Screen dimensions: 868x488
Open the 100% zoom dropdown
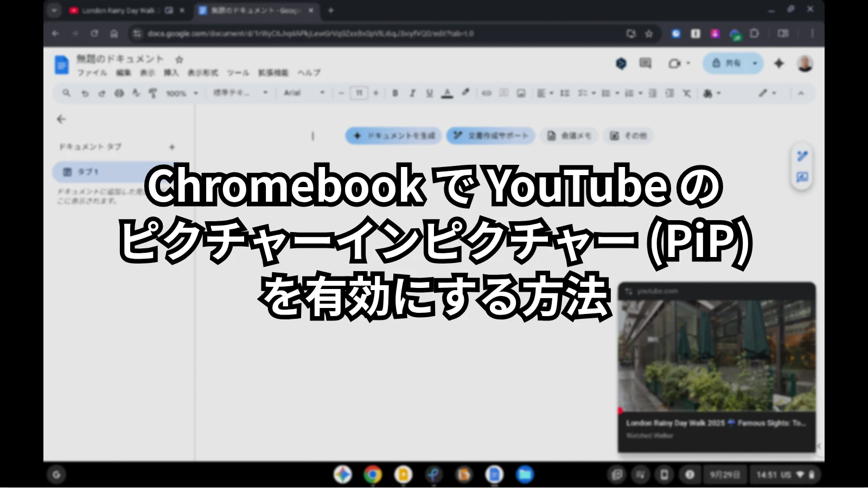point(182,93)
